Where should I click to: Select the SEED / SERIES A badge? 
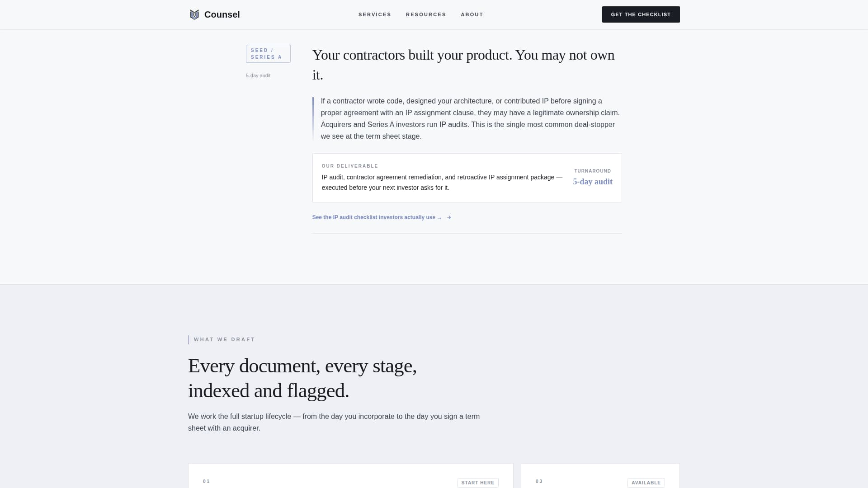(268, 53)
